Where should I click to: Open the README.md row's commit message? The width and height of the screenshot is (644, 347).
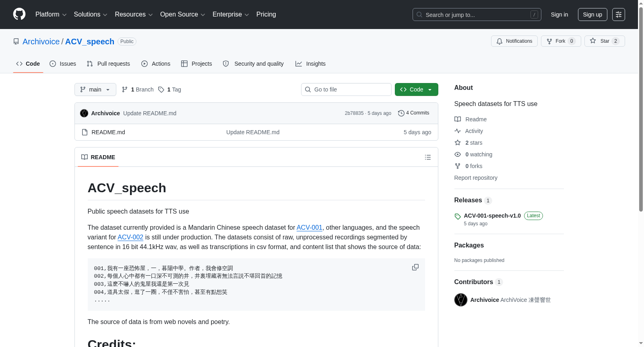click(x=253, y=132)
